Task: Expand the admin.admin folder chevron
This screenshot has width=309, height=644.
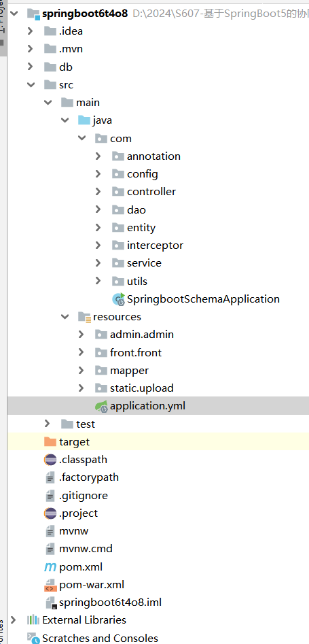Action: (x=81, y=335)
